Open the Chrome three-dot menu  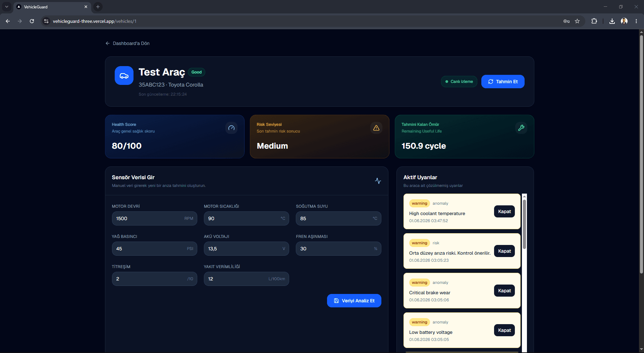click(636, 21)
